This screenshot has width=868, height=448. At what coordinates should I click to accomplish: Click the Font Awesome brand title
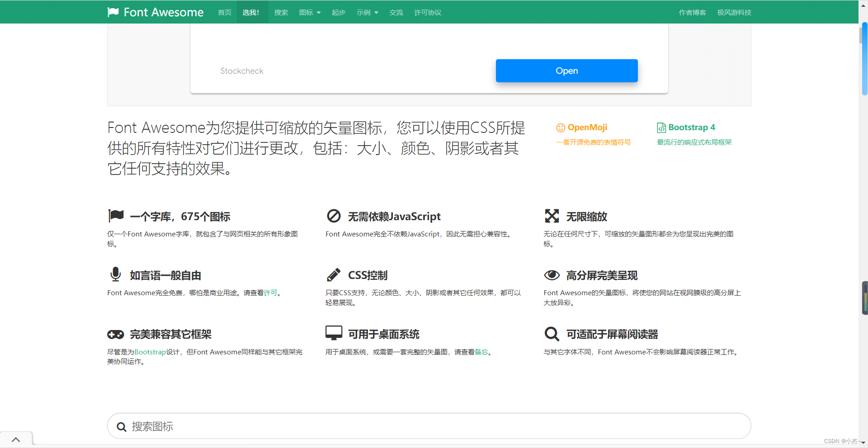point(164,12)
